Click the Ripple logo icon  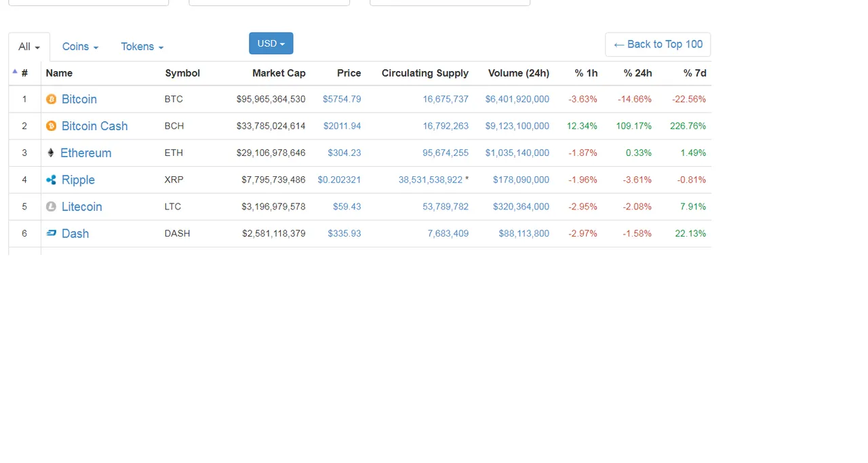click(51, 180)
